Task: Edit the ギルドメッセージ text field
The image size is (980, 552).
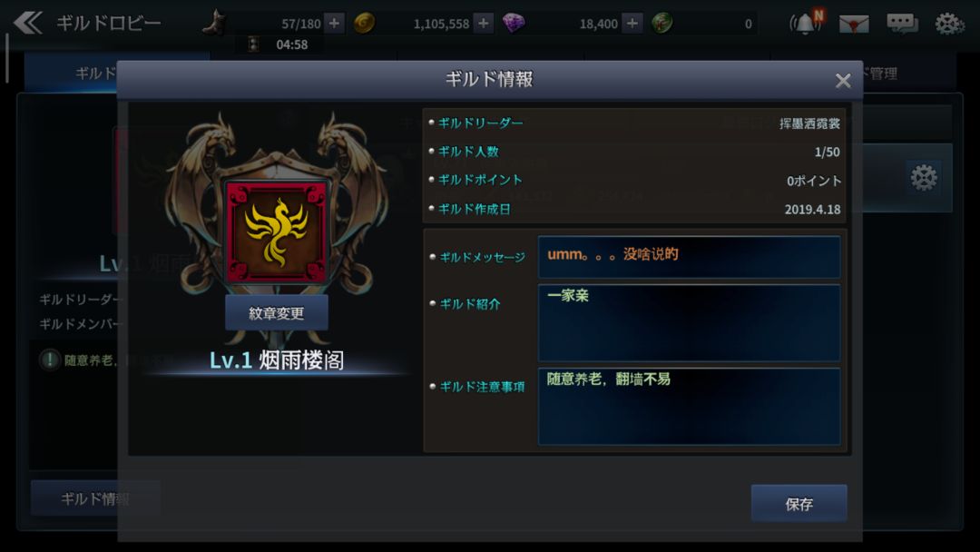Action: pos(689,256)
